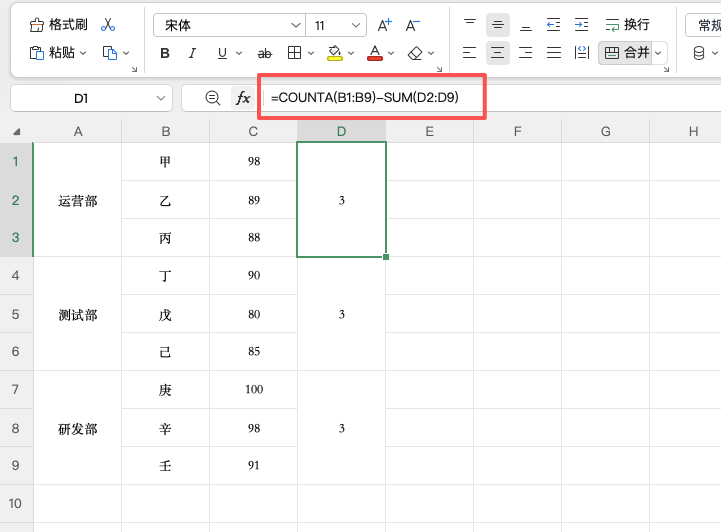Select merged cell 研发部
This screenshot has width=721, height=532.
[78, 428]
